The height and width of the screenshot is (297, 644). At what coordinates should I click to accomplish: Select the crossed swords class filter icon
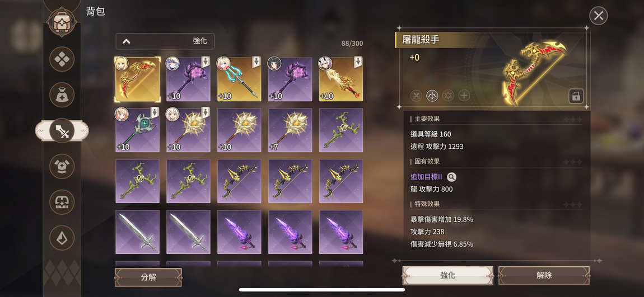416,96
